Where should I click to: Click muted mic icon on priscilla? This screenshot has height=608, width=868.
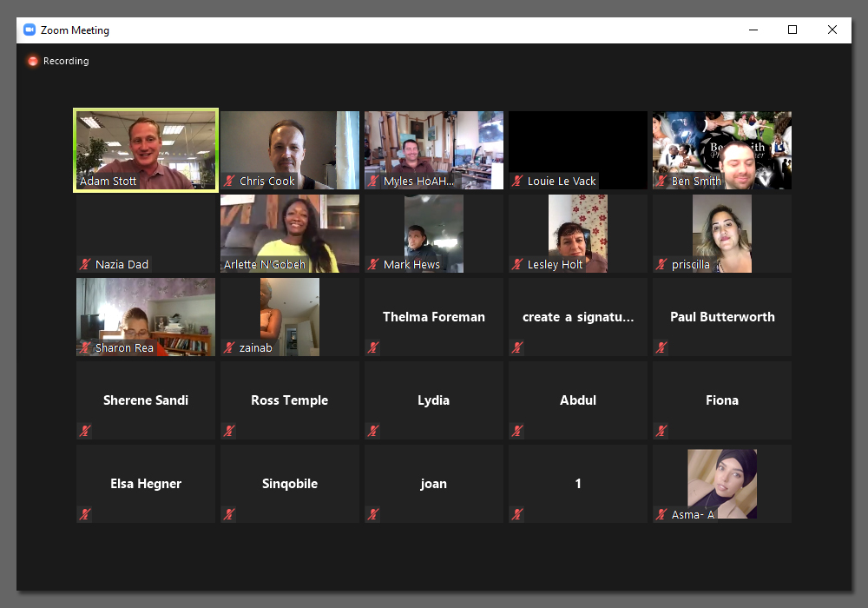tap(661, 264)
